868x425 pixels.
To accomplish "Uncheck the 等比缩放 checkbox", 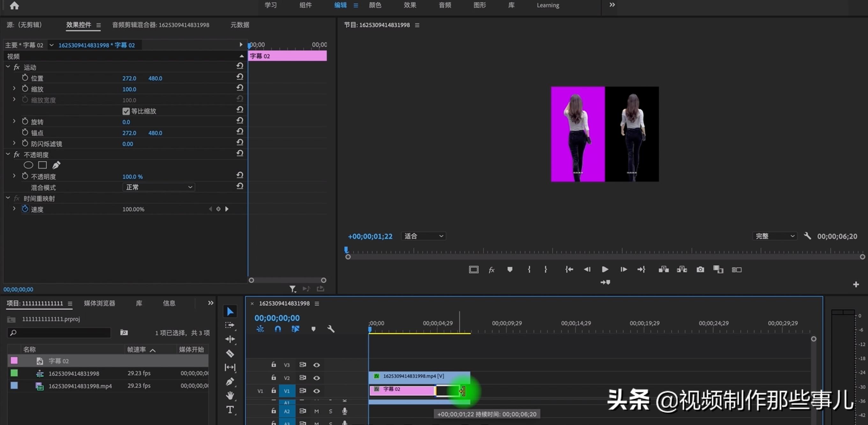I will coord(126,111).
